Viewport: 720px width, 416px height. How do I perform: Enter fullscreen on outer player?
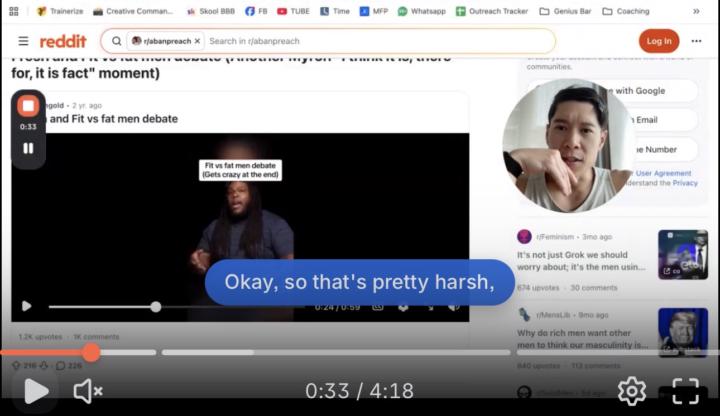pyautogui.click(x=686, y=391)
